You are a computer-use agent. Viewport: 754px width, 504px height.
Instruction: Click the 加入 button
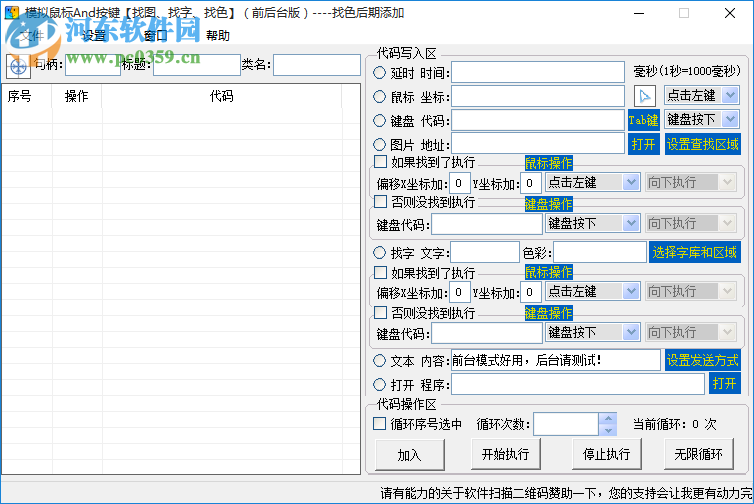(410, 454)
